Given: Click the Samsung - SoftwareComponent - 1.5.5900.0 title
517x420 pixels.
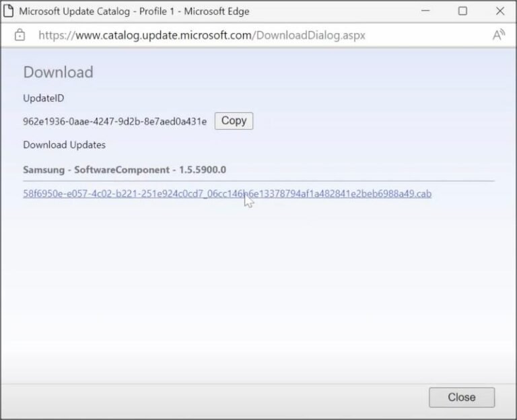Looking at the screenshot, I should (x=125, y=170).
